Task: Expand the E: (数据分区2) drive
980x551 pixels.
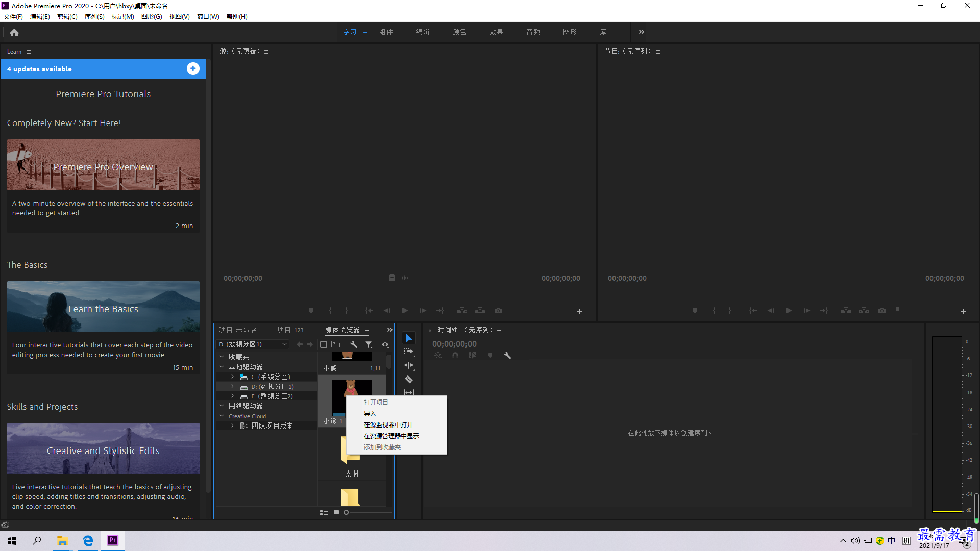Action: point(233,396)
